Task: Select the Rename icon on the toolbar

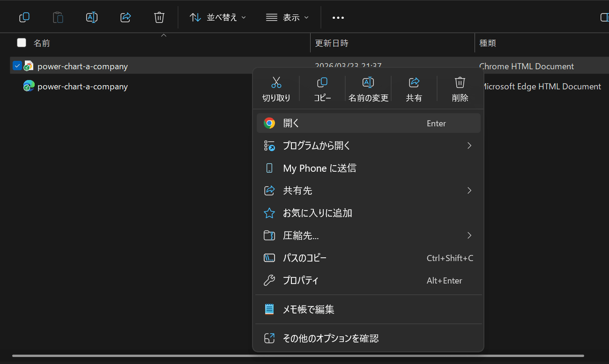Action: [x=91, y=17]
